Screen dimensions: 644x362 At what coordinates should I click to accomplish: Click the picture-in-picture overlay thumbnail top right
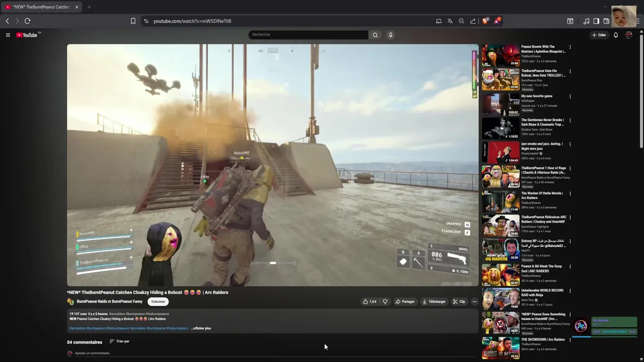point(624,16)
